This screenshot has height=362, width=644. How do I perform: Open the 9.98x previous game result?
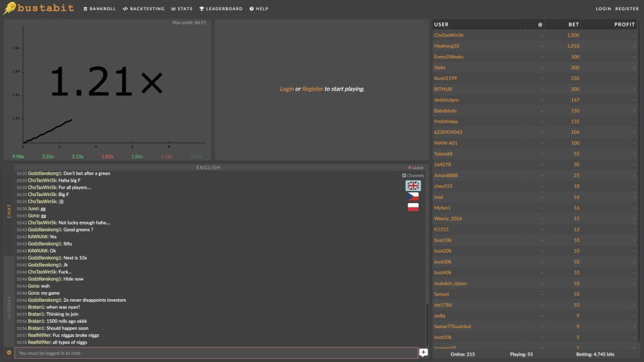coord(18,156)
